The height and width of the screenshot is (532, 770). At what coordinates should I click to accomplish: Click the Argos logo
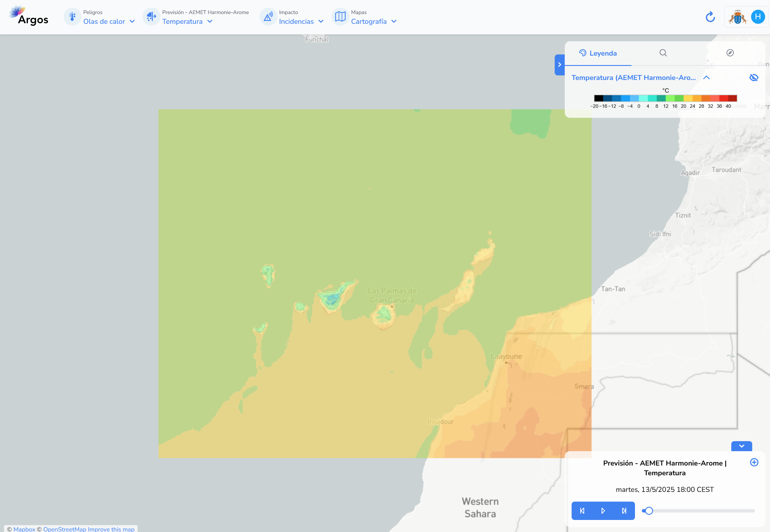click(29, 16)
